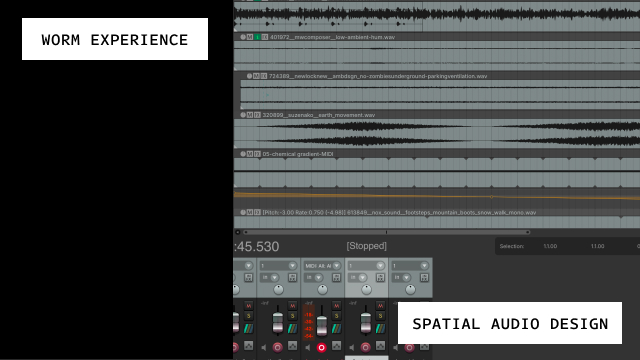The image size is (640, 360).
Task: Select the earth_movement.wav waveform item
Action: tap(437, 133)
